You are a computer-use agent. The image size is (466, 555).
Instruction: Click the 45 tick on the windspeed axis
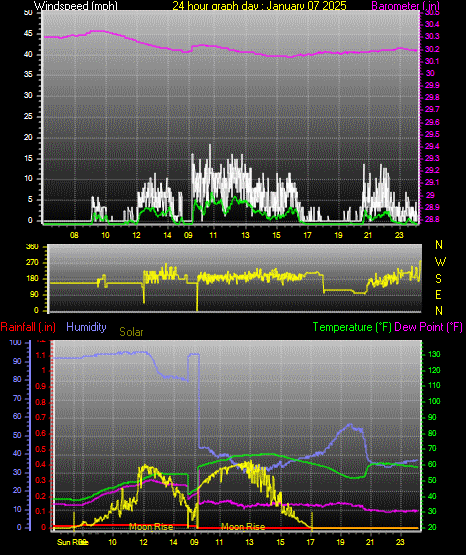[x=28, y=34]
